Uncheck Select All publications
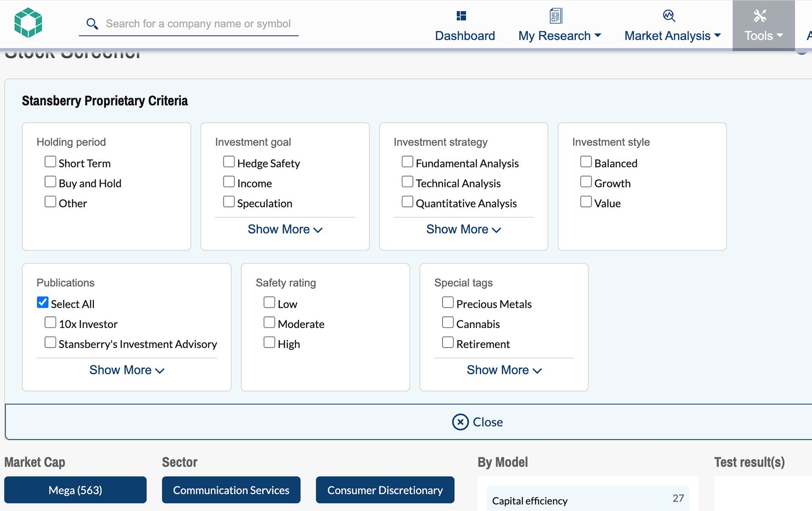 42,302
